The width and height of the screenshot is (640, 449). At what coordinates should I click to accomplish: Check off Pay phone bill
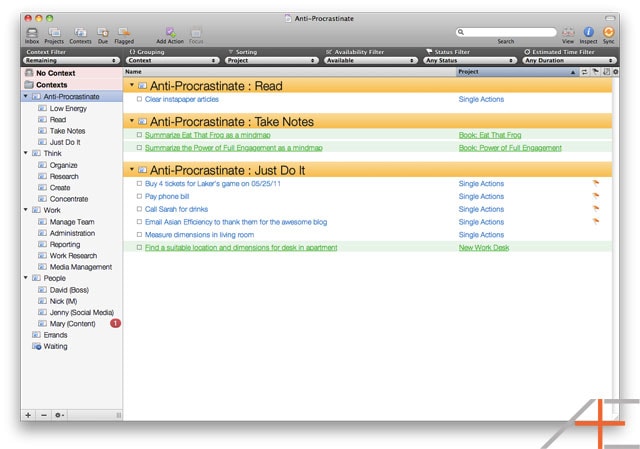point(139,196)
